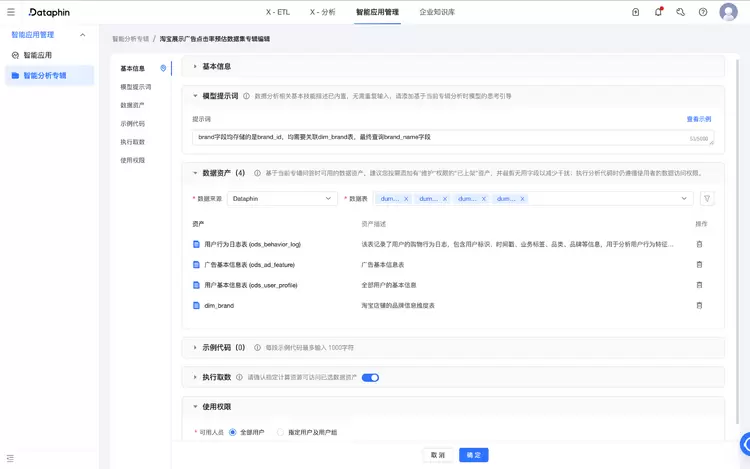Select 智能应用 in the left sidebar
Viewport: 750px width, 469px height.
pyautogui.click(x=38, y=54)
